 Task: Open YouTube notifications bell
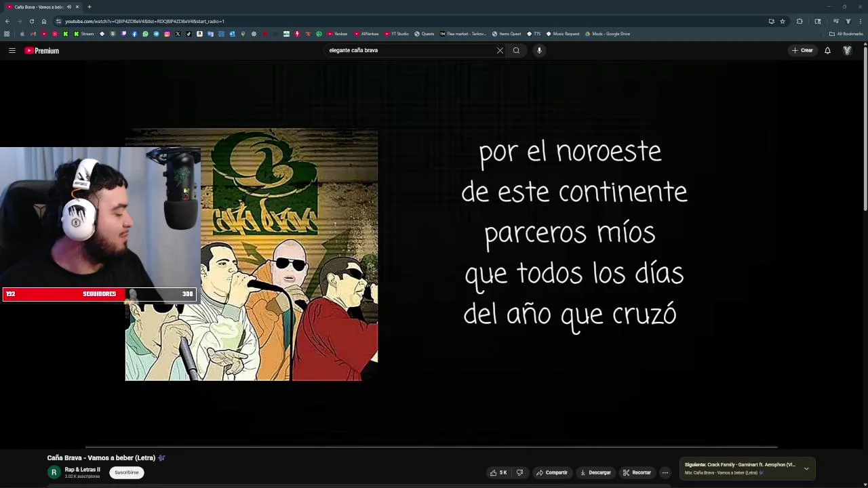pyautogui.click(x=827, y=50)
